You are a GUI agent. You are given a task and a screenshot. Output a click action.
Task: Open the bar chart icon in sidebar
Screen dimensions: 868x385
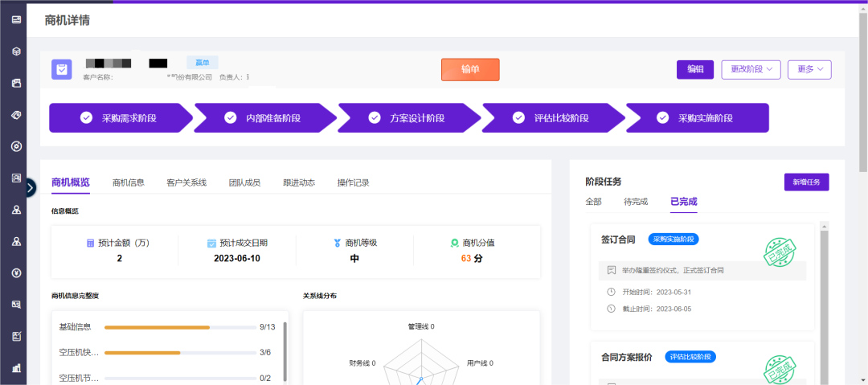click(x=17, y=368)
